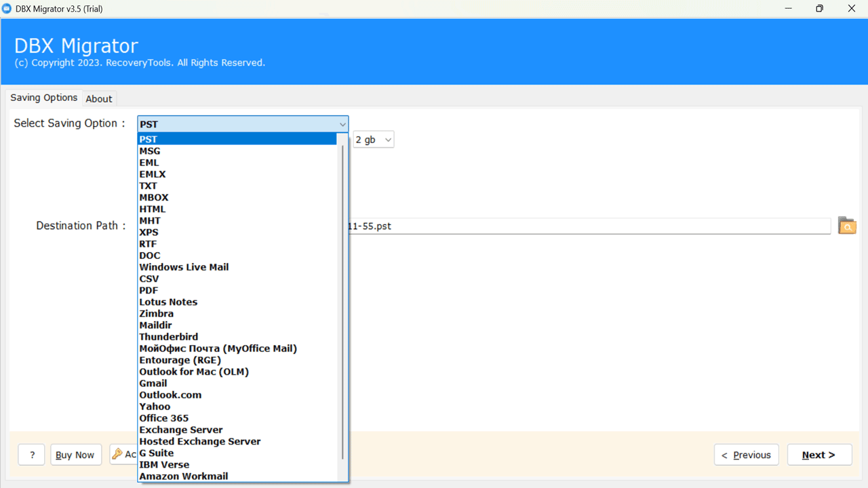Click the DBX Migrator app icon in title bar
This screenshot has width=868, height=488.
coord(7,9)
